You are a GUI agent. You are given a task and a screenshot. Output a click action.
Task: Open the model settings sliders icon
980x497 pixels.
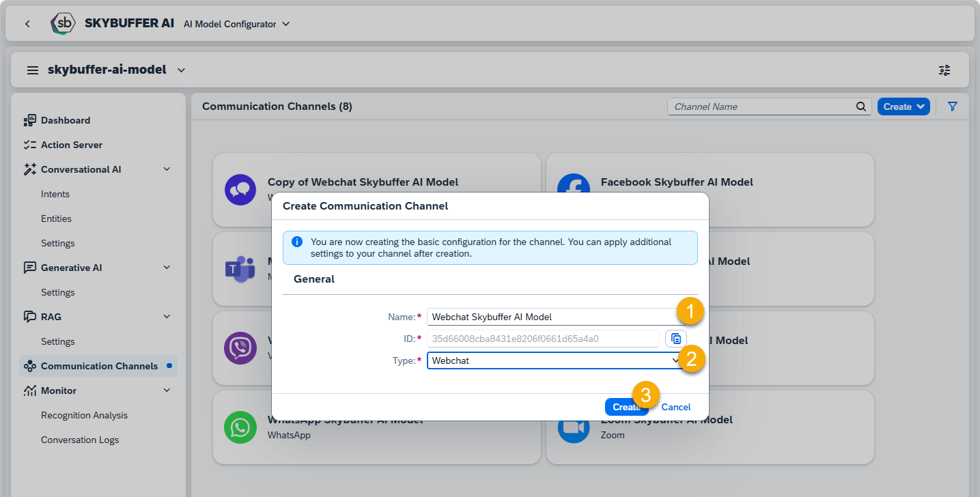944,70
